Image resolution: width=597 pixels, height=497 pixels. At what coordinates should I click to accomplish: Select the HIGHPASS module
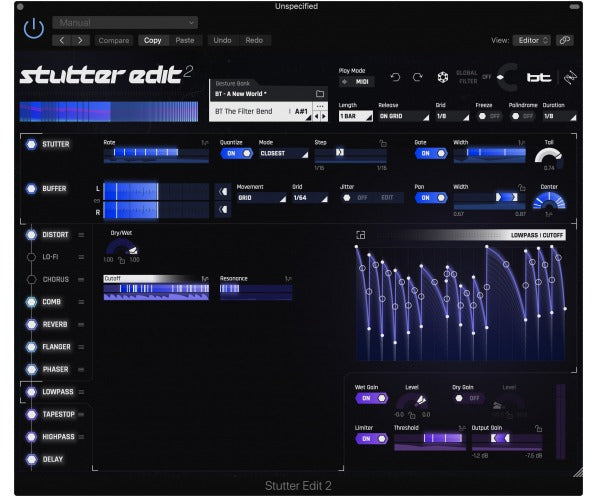click(58, 437)
